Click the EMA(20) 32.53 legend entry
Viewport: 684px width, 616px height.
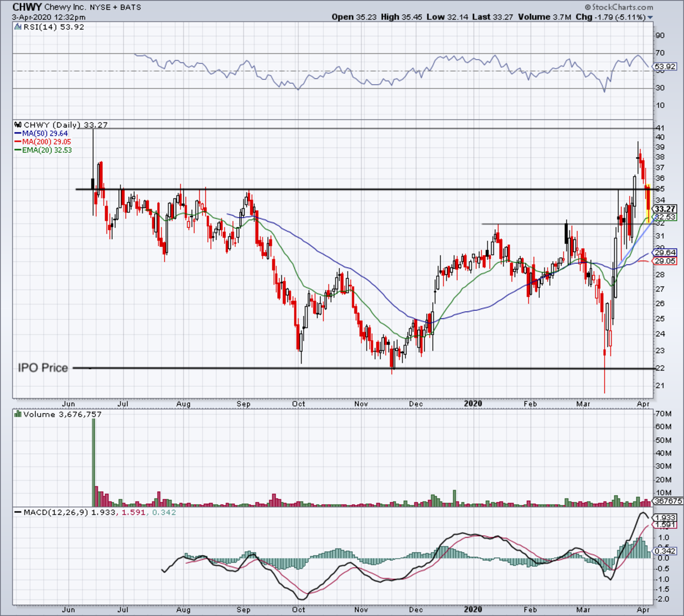click(x=47, y=150)
